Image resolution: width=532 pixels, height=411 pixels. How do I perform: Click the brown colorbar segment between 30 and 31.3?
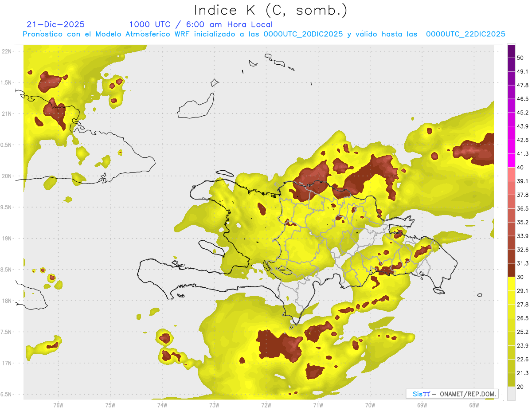[x=512, y=270]
